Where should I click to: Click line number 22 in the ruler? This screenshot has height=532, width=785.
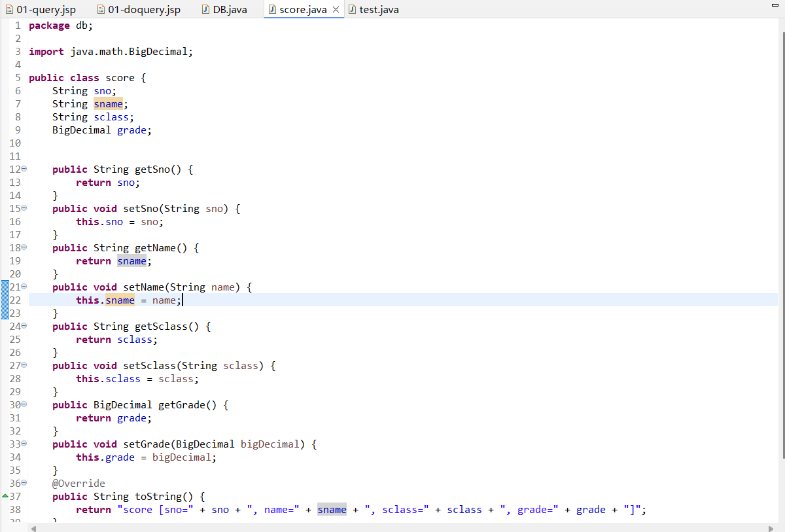[x=15, y=300]
